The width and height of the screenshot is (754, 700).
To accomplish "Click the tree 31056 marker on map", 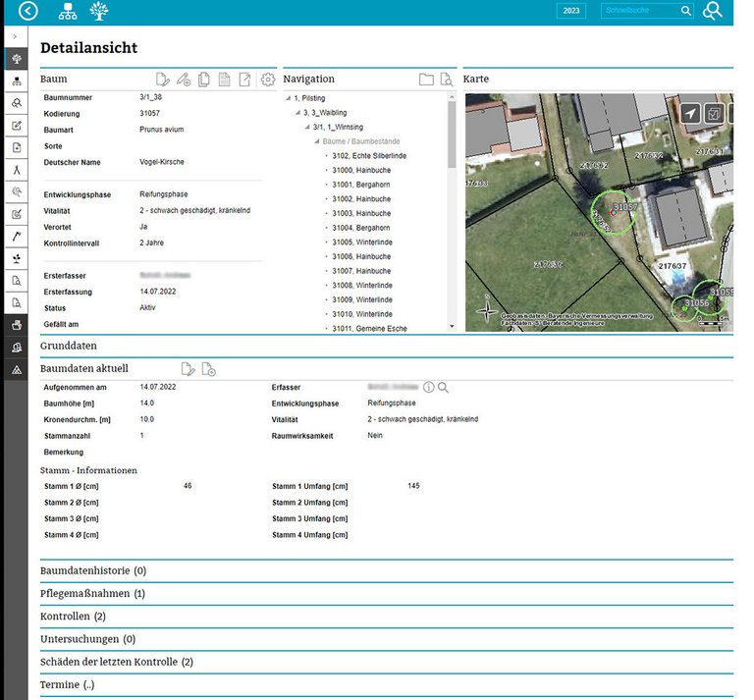I will pos(684,308).
